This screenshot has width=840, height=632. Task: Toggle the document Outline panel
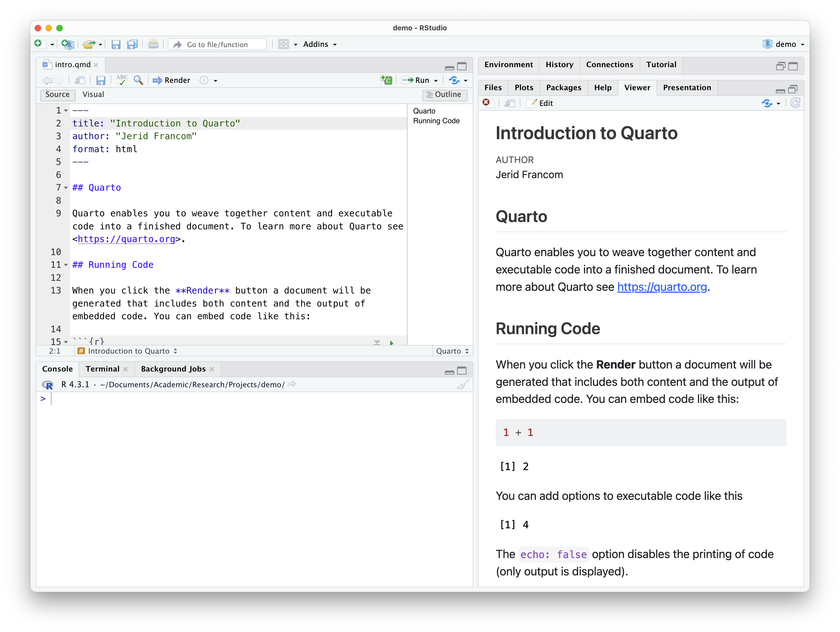444,95
